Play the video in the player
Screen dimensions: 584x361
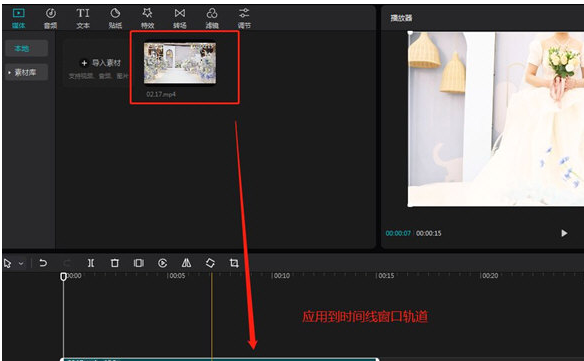[564, 233]
